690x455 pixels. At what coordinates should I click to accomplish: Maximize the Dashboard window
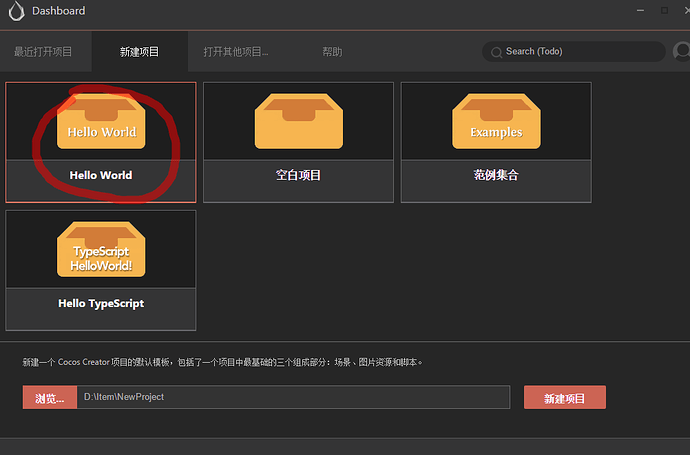[x=664, y=10]
